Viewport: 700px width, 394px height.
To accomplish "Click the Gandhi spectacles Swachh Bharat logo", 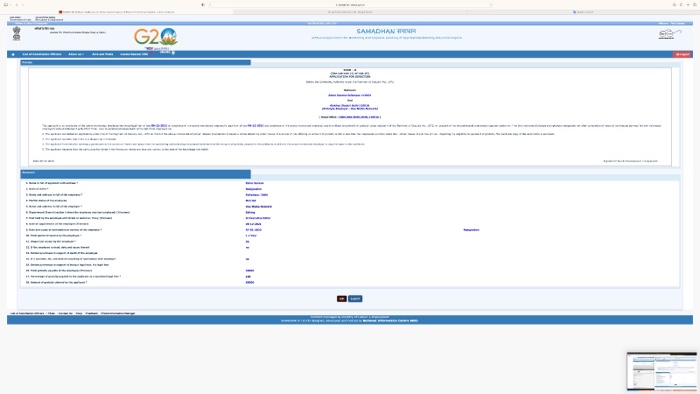I will coord(670,34).
